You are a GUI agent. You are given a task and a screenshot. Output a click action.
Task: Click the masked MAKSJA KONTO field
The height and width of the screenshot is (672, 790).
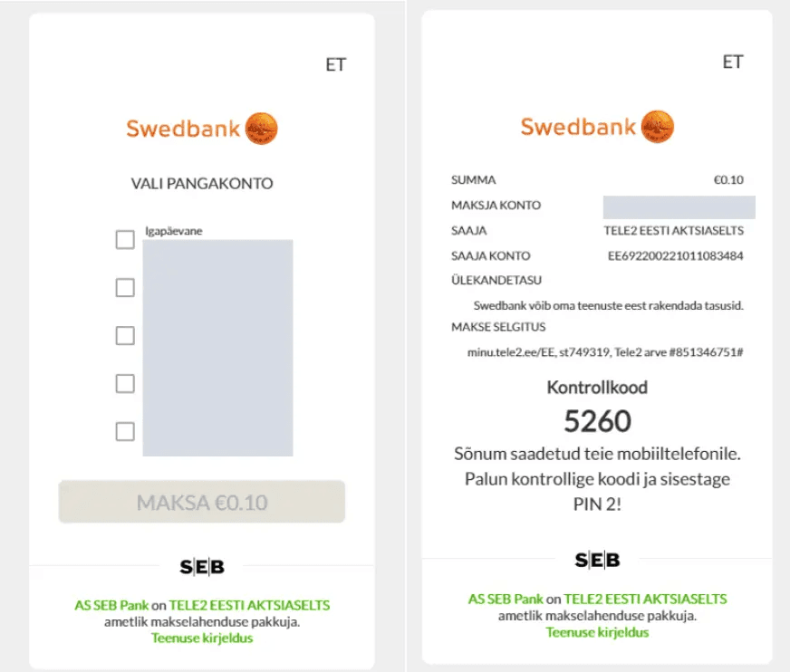tap(679, 207)
